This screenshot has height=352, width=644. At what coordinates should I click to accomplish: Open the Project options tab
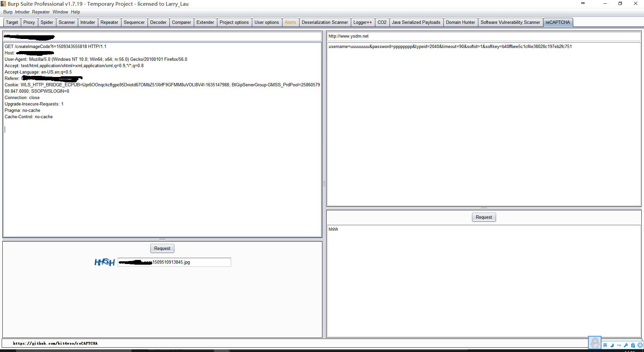tap(234, 23)
